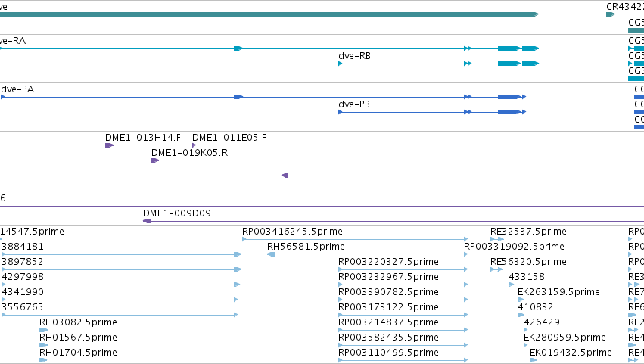Select the EK280959.5prime EST label
The width and height of the screenshot is (644, 364).
coord(565,338)
